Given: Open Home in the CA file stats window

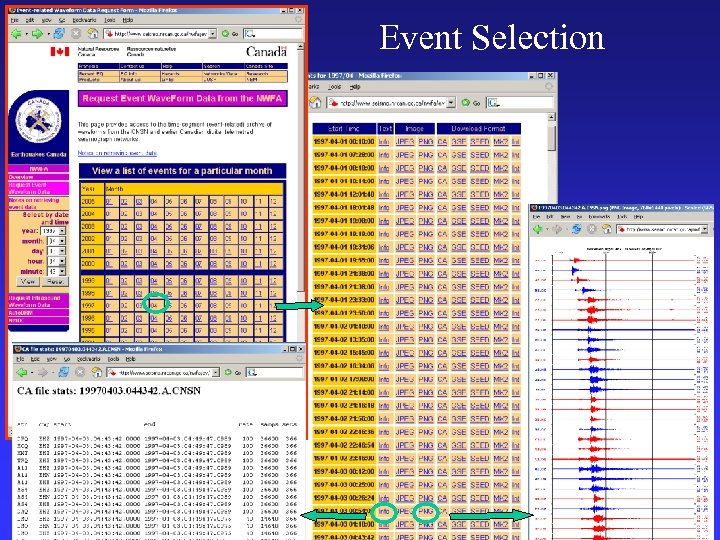Looking at the screenshot, I should click(96, 372).
